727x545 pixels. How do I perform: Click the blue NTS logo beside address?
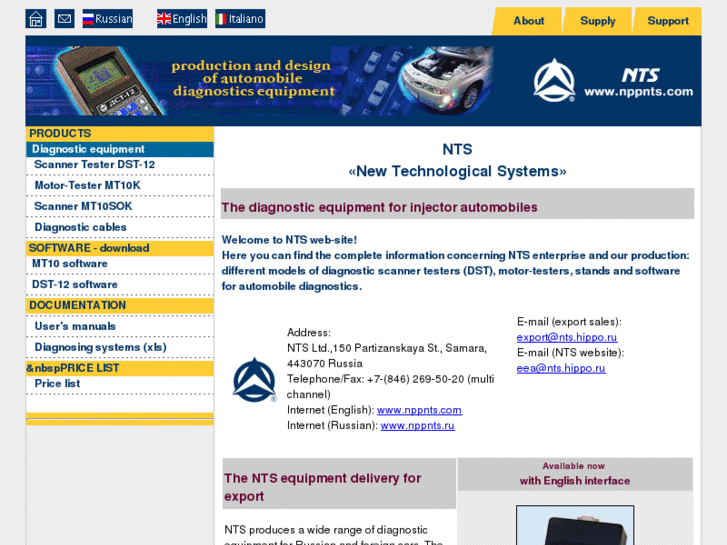(254, 380)
